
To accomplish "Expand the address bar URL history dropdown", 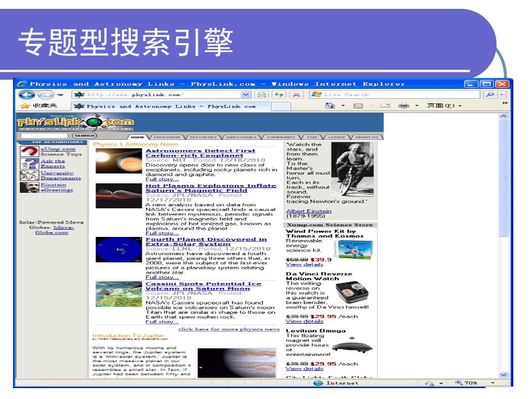I will pyautogui.click(x=246, y=95).
